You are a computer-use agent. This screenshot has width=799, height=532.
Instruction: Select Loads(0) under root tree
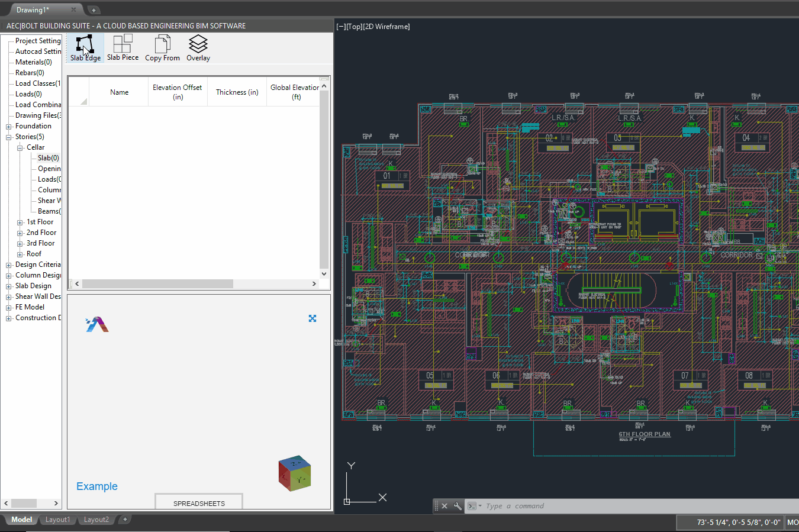(x=28, y=94)
